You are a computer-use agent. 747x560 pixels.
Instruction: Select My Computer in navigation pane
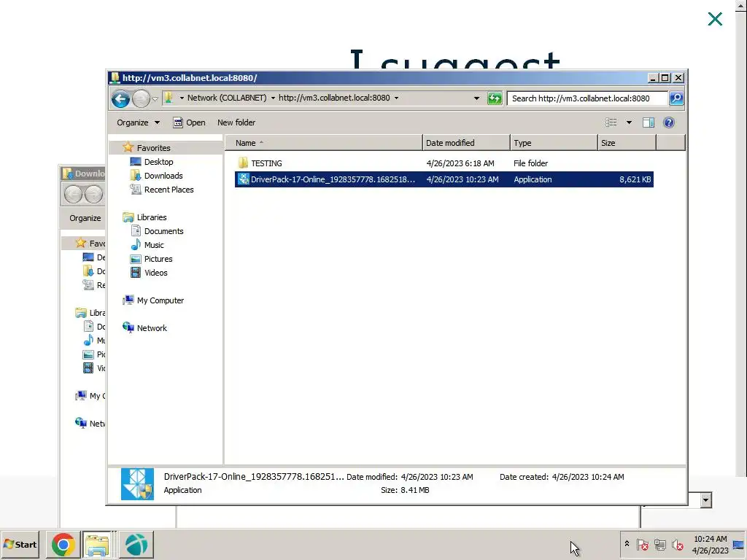pos(160,300)
